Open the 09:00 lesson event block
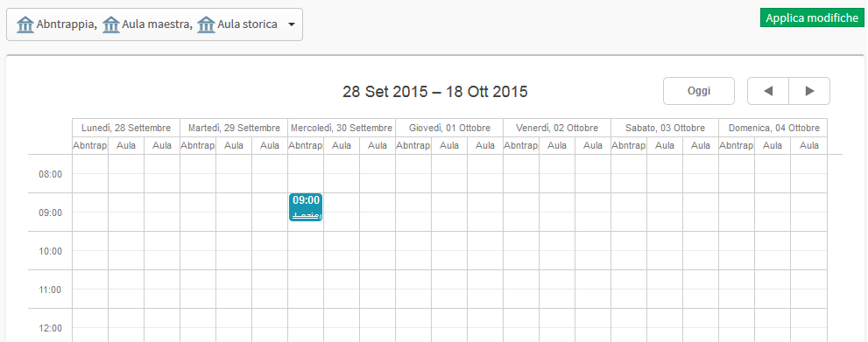Image resolution: width=868 pixels, height=342 pixels. pos(306,207)
